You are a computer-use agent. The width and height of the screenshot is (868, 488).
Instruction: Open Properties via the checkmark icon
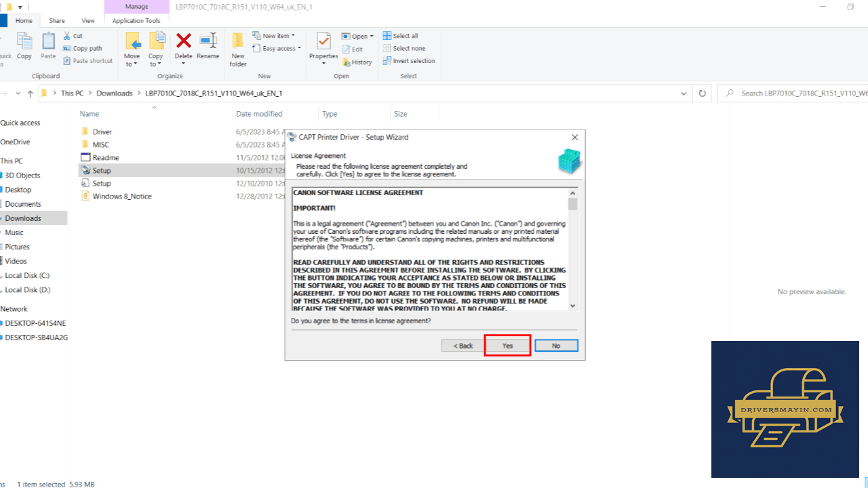point(323,41)
